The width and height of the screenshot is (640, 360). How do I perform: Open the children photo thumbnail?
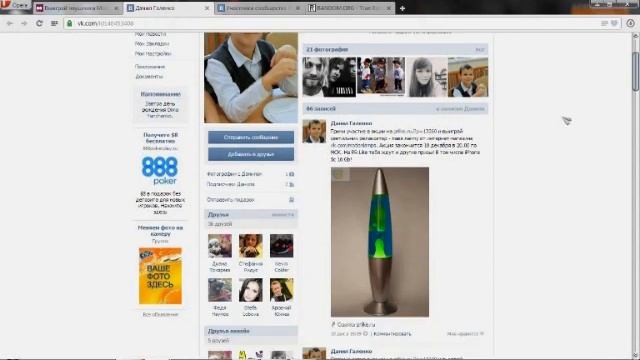381,77
